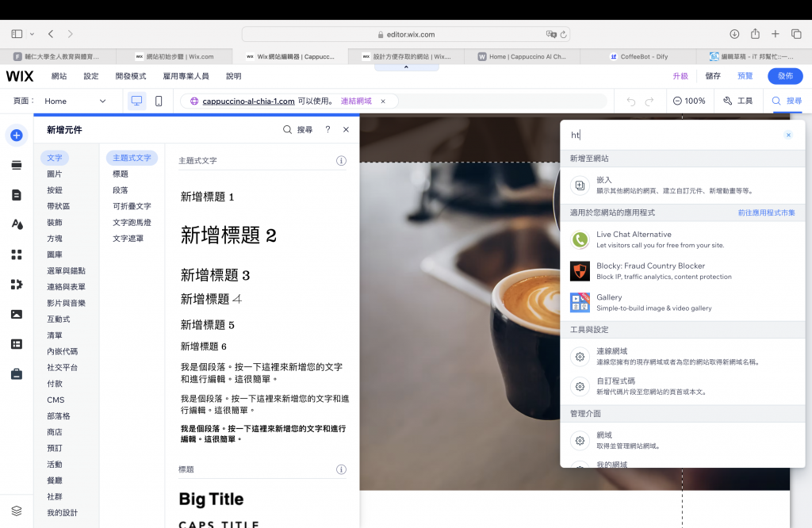Click the 升級 upgrade link
812x528 pixels.
[680, 76]
